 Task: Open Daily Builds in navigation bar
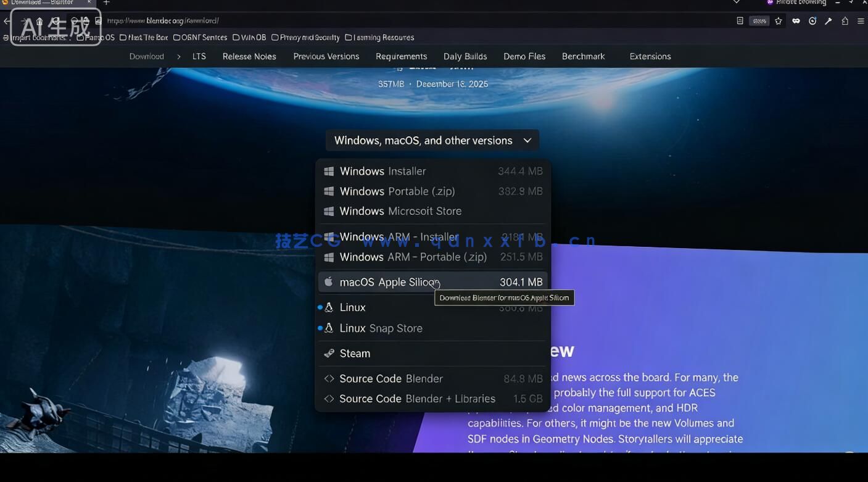pyautogui.click(x=465, y=56)
